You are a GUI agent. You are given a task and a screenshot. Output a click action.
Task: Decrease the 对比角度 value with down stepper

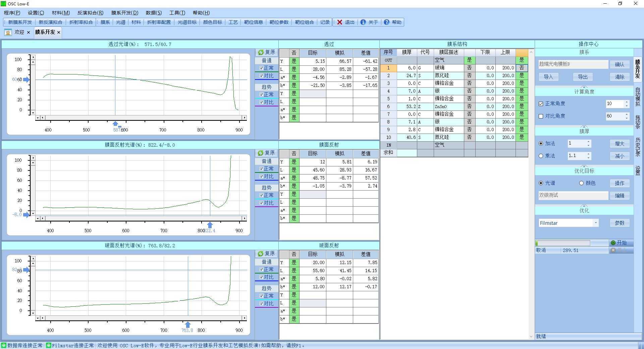[x=627, y=118]
